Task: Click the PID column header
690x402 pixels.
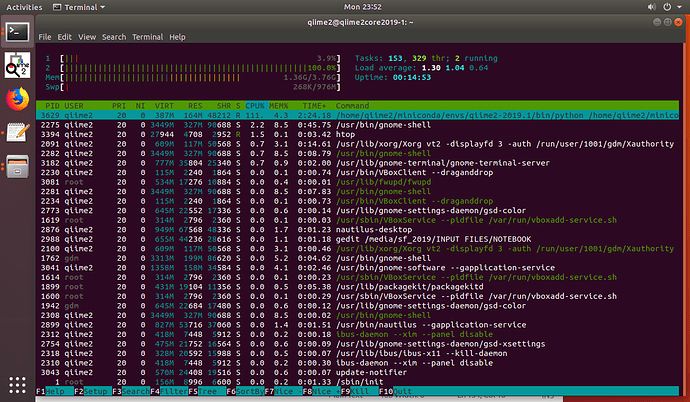Action: (x=53, y=104)
